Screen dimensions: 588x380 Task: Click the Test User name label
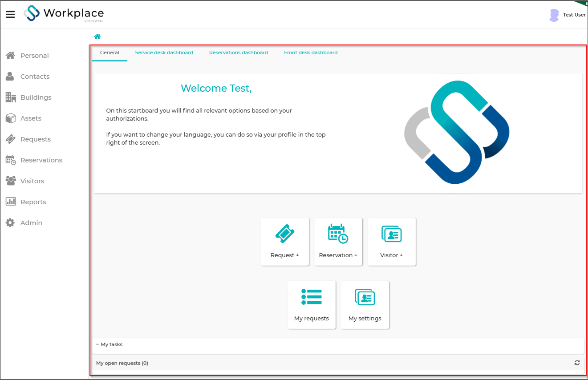coord(574,15)
